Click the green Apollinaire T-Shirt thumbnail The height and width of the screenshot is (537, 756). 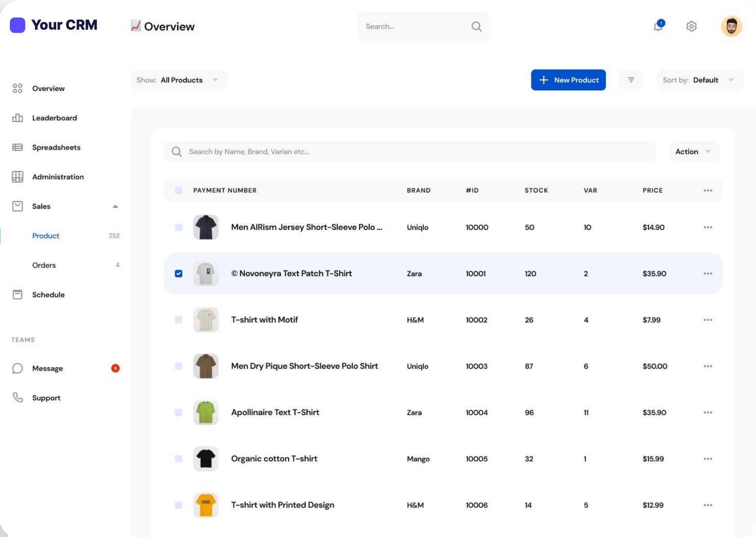click(x=206, y=412)
